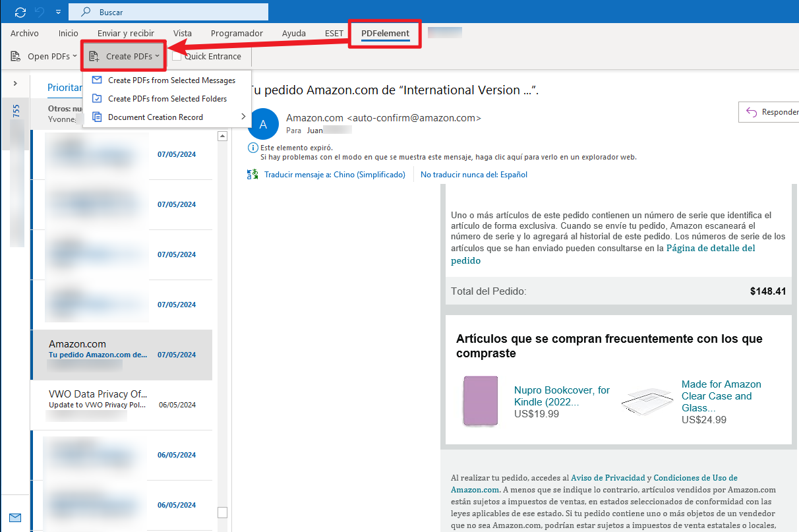Screen dimensions: 799x532
Task: Click the Clear Case product thumbnail
Action: (647, 401)
